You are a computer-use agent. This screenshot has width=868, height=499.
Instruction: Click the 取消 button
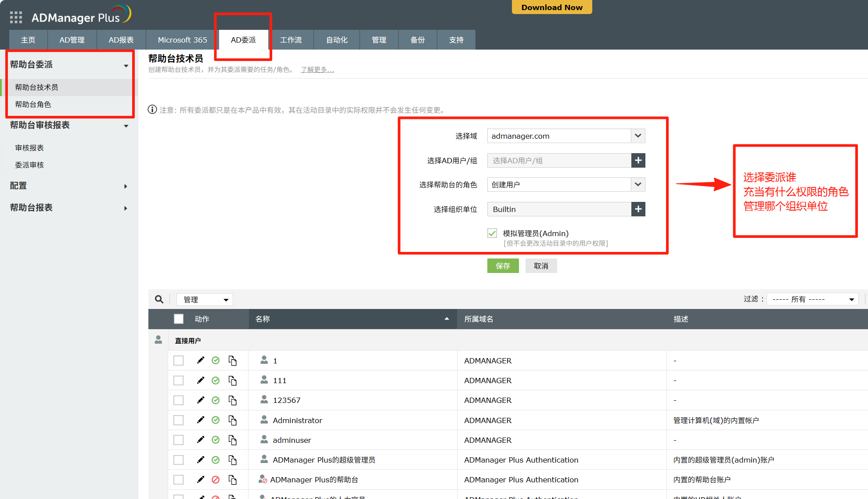pos(541,266)
